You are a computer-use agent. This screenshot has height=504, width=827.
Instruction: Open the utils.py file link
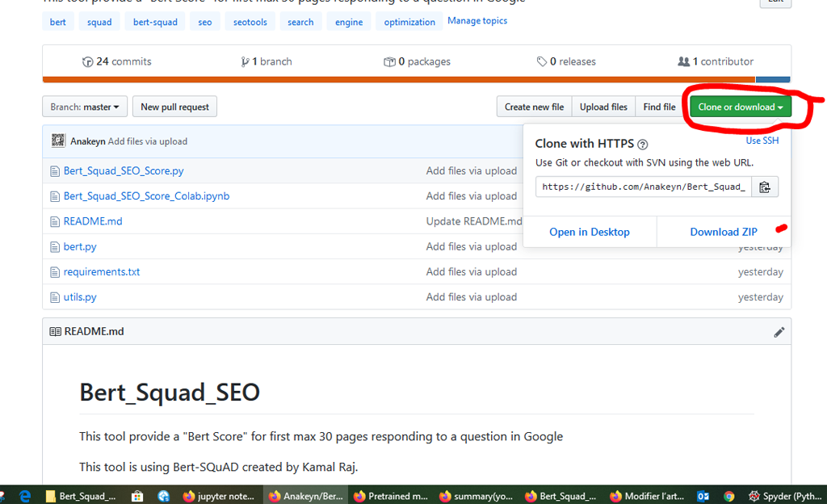pyautogui.click(x=80, y=297)
